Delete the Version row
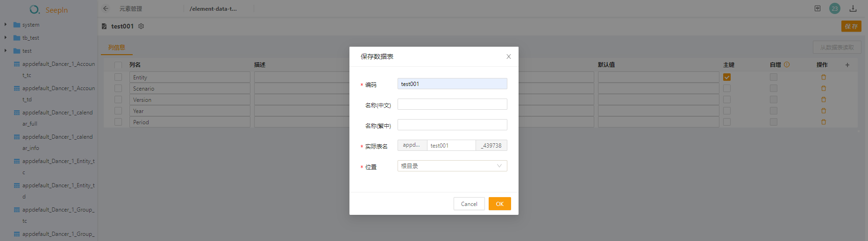Screen dimensions: 868x241 tap(824, 99)
